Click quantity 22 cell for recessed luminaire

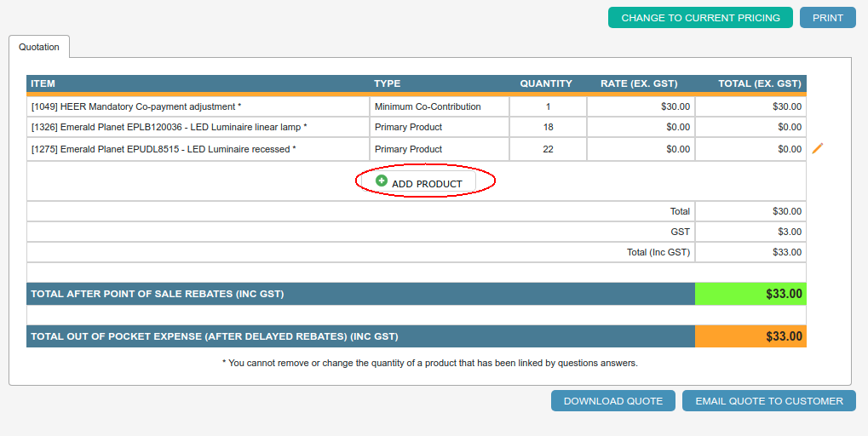[x=548, y=149]
